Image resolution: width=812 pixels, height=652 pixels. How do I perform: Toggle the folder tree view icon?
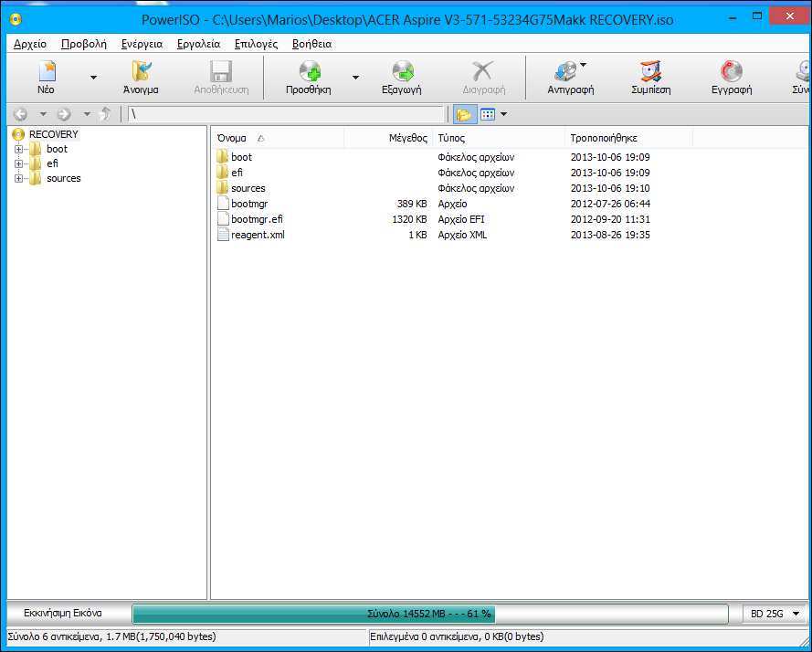tap(464, 114)
